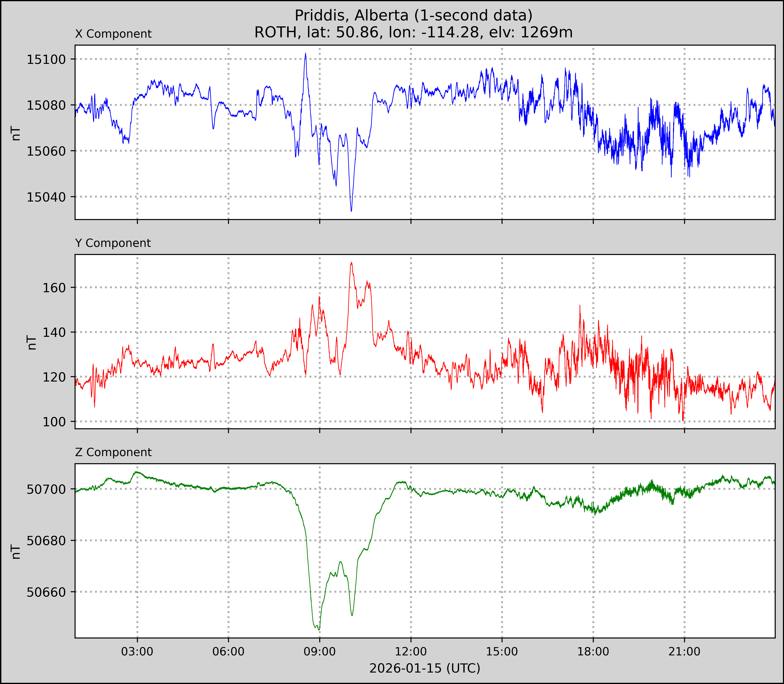Click the blue X trace minimum near 10:00
The width and height of the screenshot is (784, 684).
(x=351, y=211)
